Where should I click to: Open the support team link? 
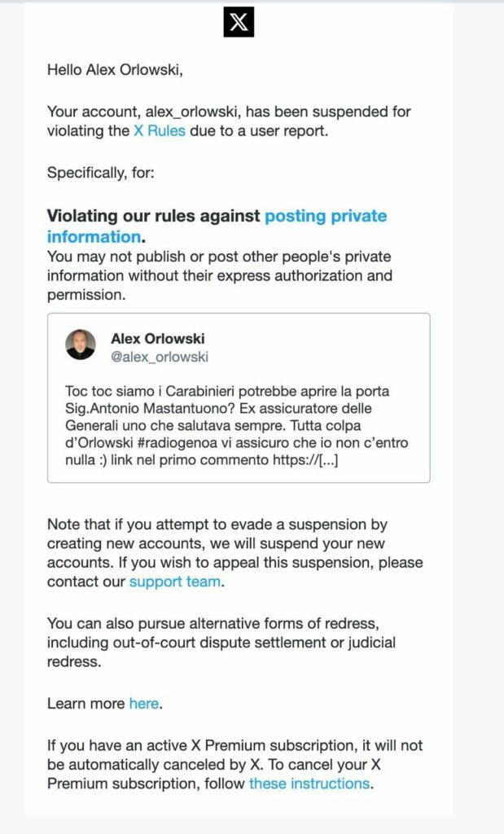pos(175,582)
